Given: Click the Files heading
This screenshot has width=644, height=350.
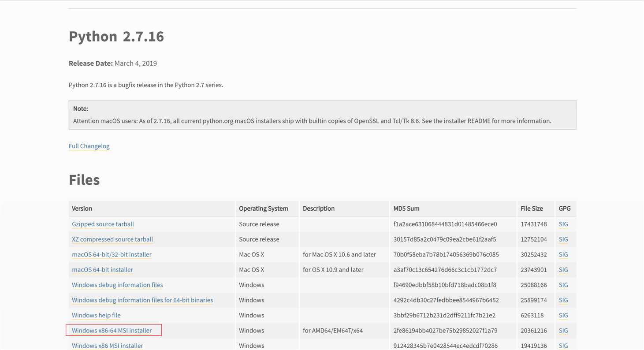Looking at the screenshot, I should click(x=84, y=180).
